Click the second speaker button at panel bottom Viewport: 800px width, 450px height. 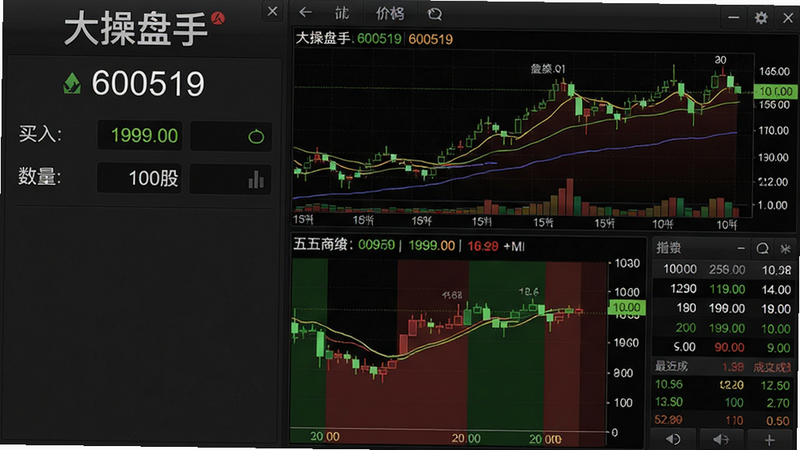[x=720, y=439]
